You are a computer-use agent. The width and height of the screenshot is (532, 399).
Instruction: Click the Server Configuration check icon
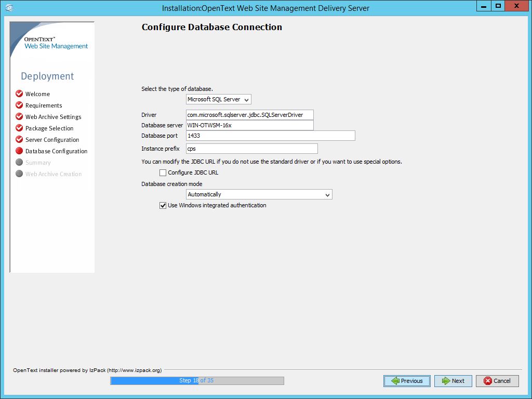click(x=19, y=139)
